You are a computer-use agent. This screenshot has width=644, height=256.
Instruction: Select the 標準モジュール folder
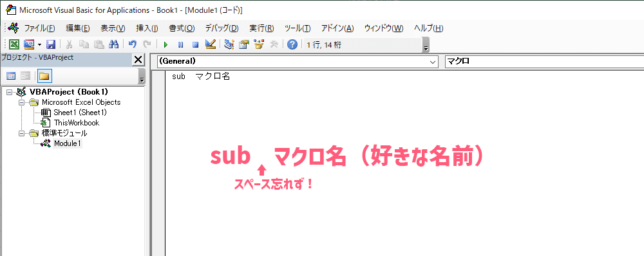(x=64, y=133)
